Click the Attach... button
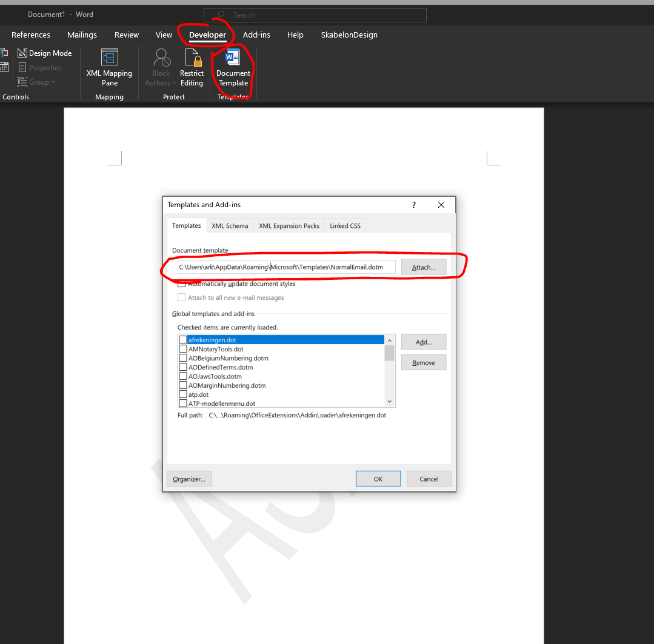654x644 pixels. (424, 267)
